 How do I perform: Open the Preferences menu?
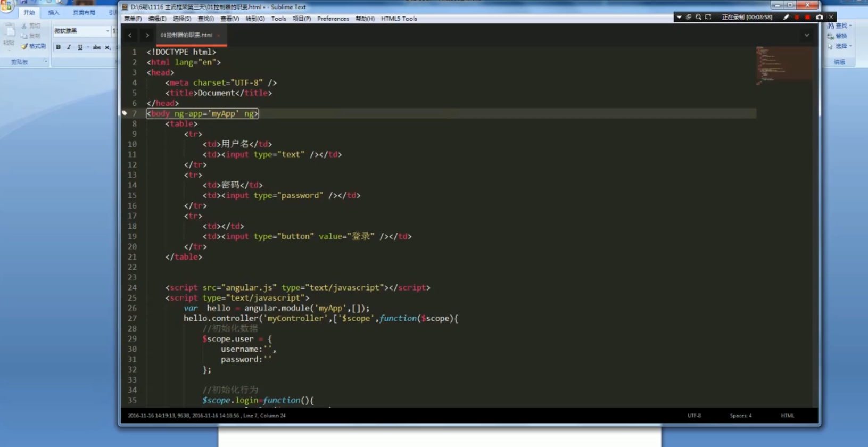[x=333, y=19]
